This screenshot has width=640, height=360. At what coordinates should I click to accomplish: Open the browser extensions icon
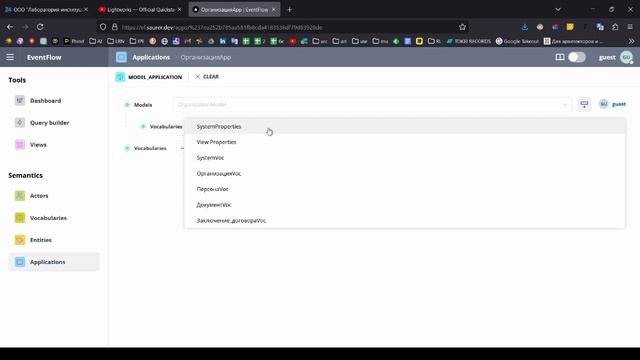tap(615, 27)
